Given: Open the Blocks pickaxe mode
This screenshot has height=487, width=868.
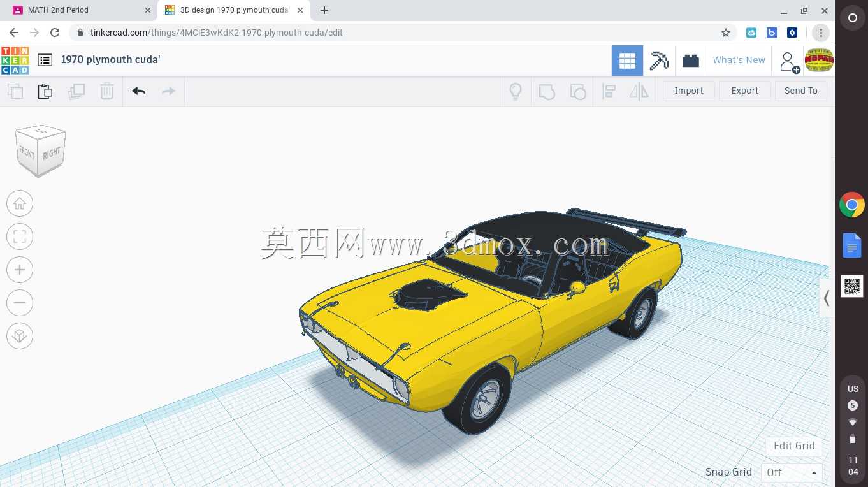Looking at the screenshot, I should point(659,61).
